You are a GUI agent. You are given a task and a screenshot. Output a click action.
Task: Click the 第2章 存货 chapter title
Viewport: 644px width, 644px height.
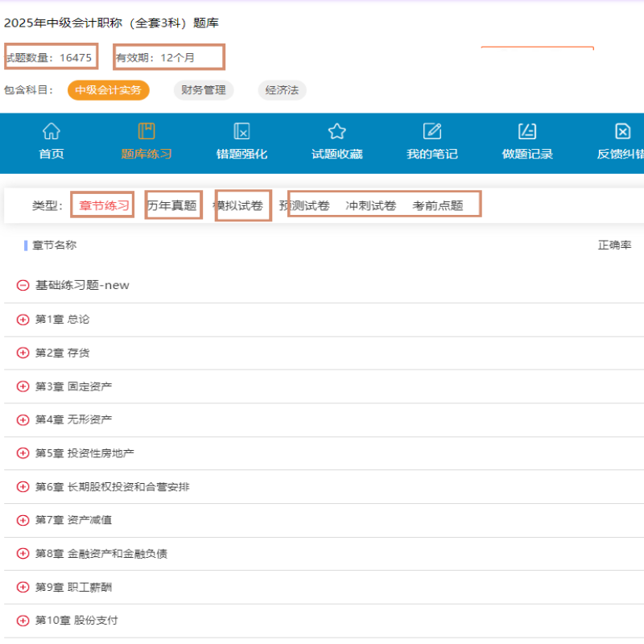coord(63,353)
